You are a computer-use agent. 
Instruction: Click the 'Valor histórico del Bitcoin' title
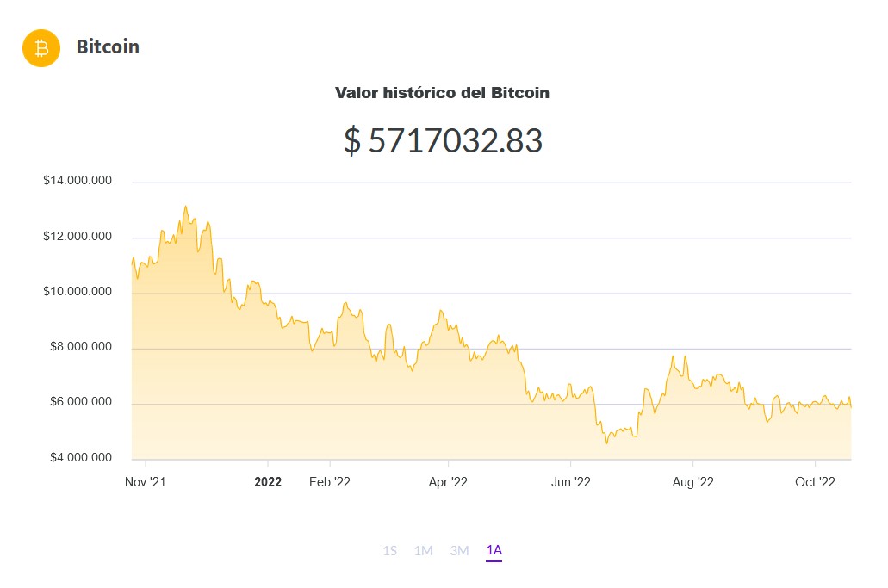pos(442,93)
